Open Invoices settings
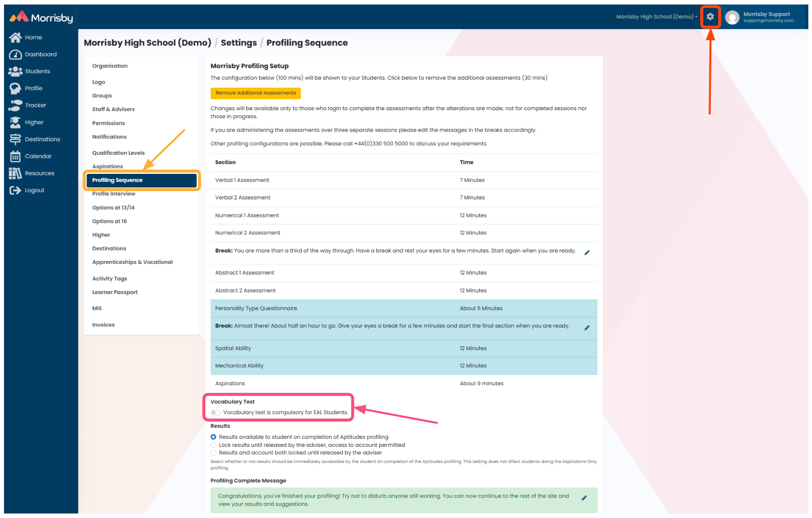The width and height of the screenshot is (812, 518). tap(103, 325)
